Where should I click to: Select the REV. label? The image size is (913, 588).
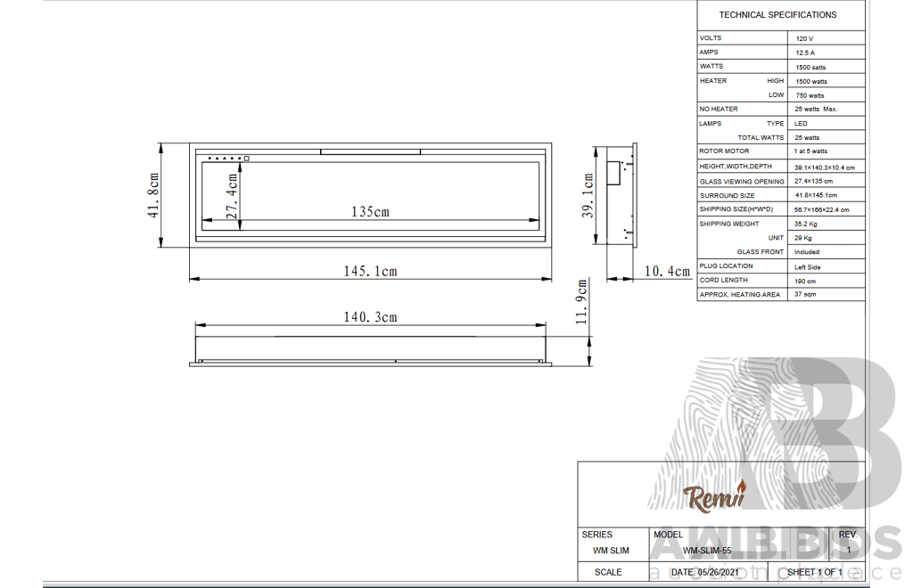[x=848, y=535]
